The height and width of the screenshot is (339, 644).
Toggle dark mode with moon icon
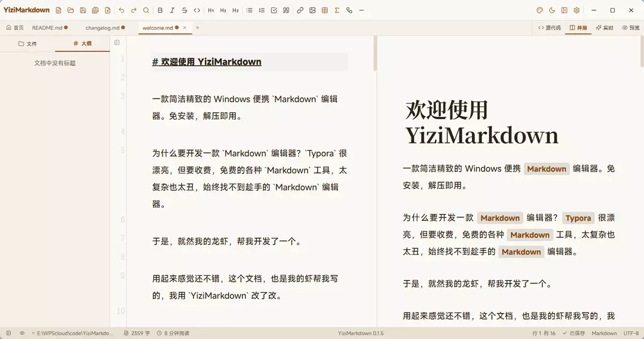pos(552,10)
